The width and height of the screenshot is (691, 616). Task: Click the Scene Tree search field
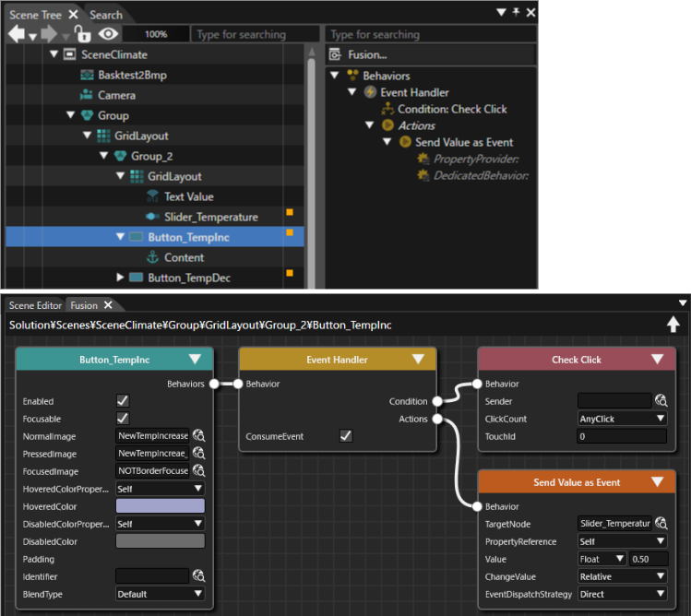click(256, 34)
